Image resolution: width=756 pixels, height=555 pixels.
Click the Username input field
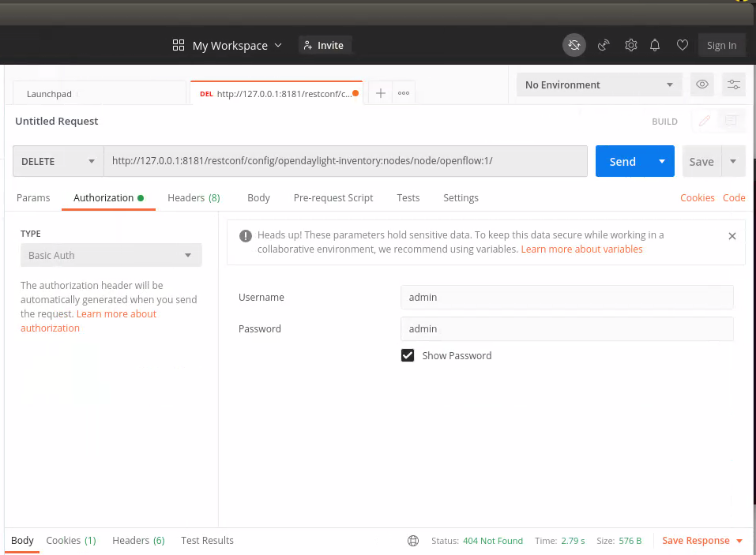tap(566, 297)
